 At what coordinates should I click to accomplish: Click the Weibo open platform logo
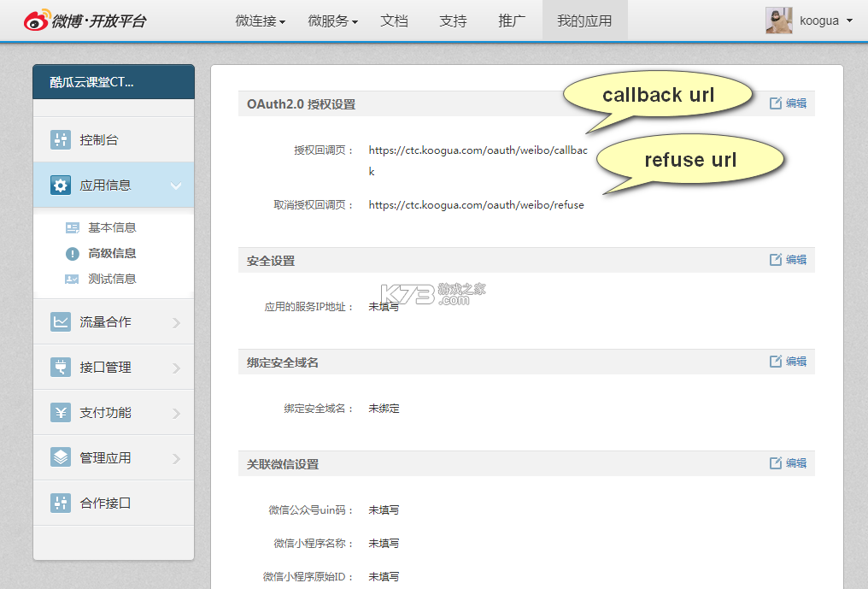click(85, 21)
